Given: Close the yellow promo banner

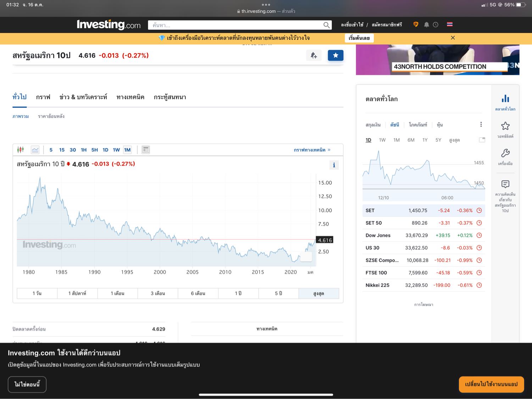Looking at the screenshot, I should click(x=453, y=38).
